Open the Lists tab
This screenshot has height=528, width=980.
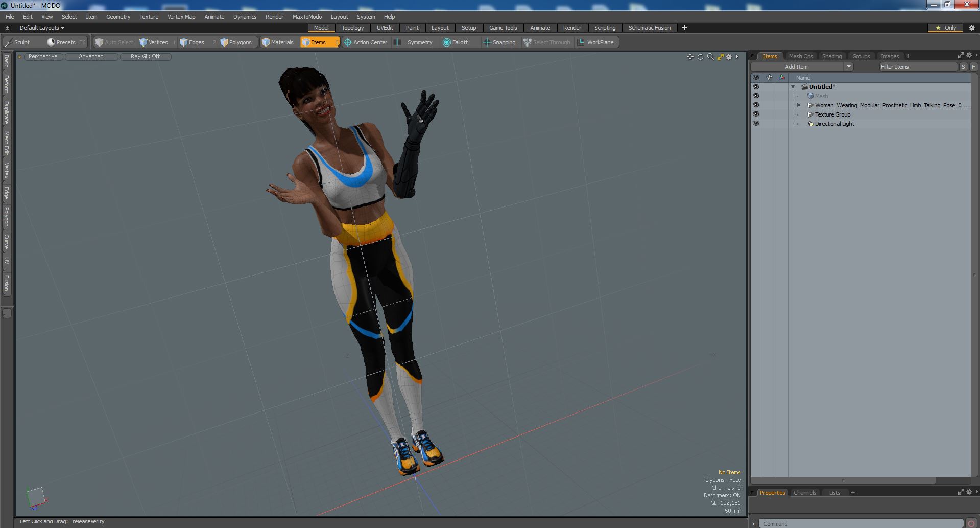(x=834, y=493)
